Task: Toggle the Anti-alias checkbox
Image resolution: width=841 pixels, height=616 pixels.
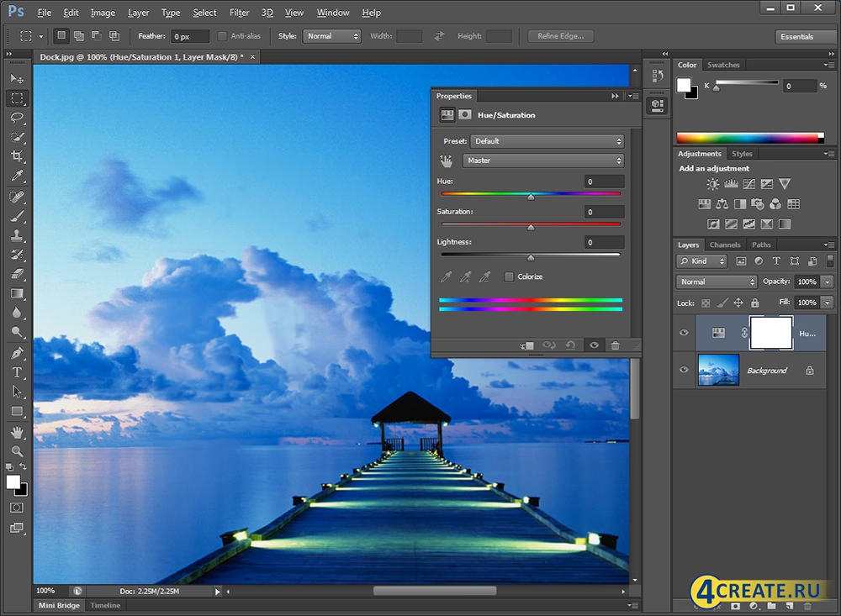Action: (222, 36)
